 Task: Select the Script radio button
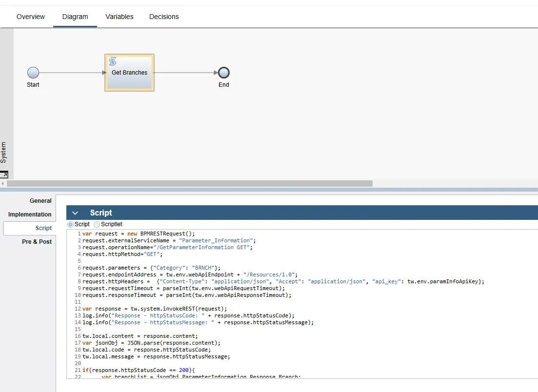point(70,224)
